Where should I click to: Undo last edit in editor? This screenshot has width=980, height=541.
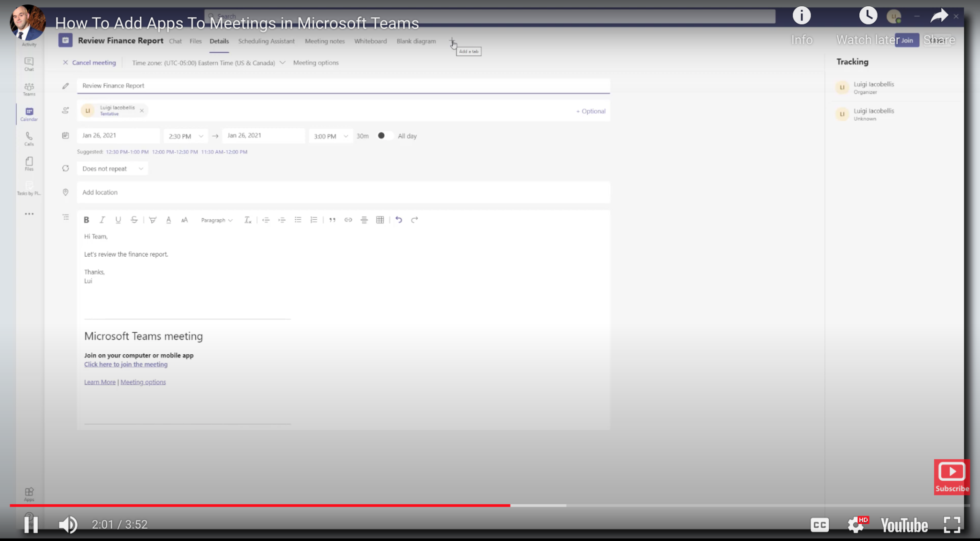399,220
